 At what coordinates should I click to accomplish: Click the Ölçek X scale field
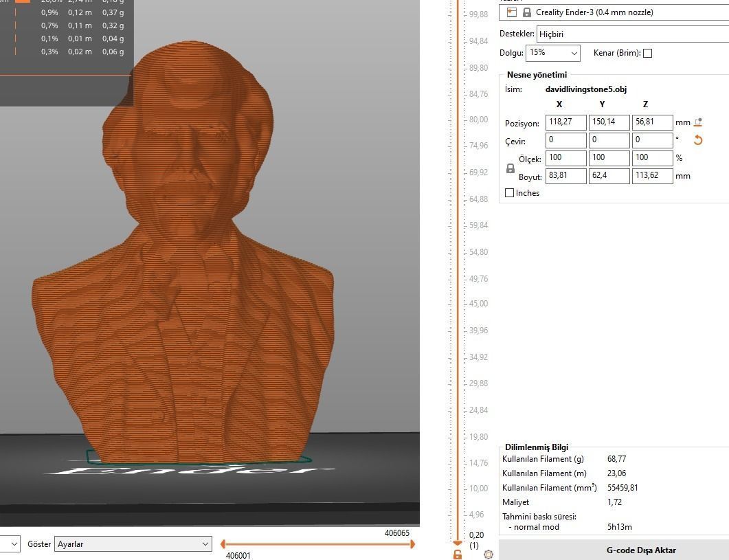[x=565, y=158]
